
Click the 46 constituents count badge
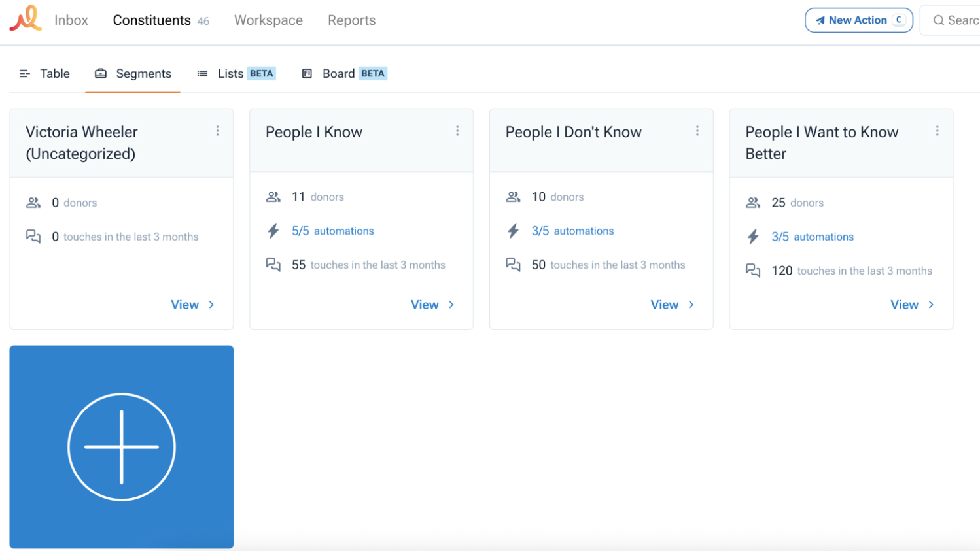click(x=203, y=21)
